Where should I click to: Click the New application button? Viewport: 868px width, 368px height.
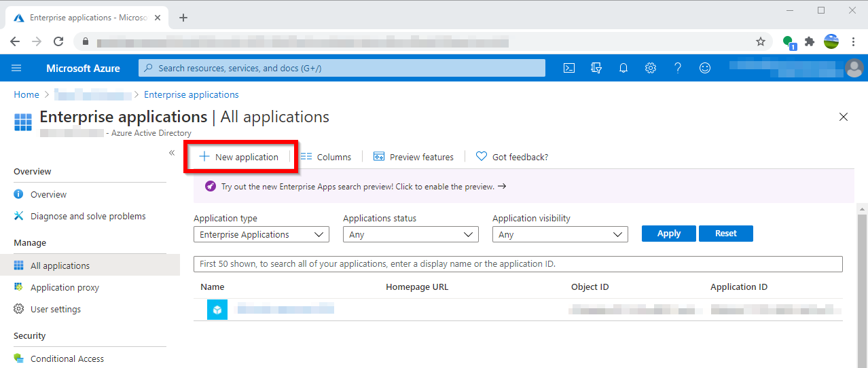(x=239, y=157)
